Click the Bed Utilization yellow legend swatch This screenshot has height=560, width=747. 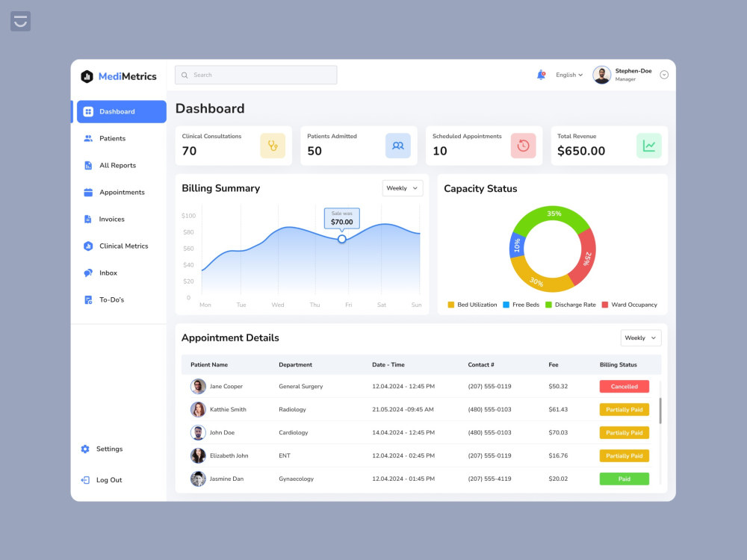tap(450, 305)
